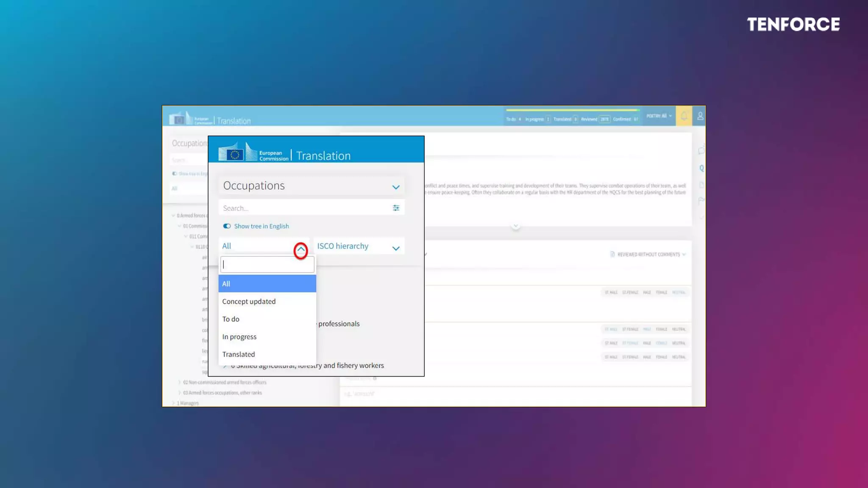The width and height of the screenshot is (868, 488).
Task: Expand the Occupations selector dropdown
Action: (x=395, y=187)
